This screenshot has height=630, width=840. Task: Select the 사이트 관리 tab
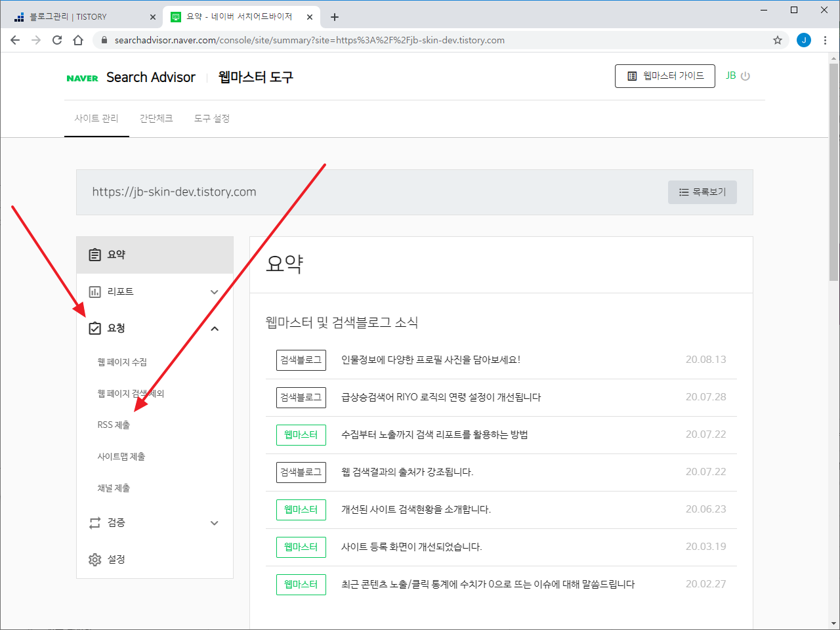96,119
